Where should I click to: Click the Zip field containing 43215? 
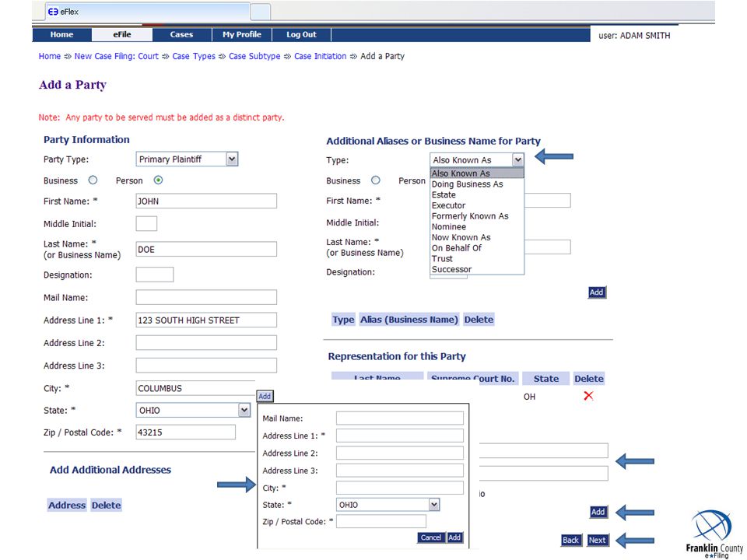point(186,432)
